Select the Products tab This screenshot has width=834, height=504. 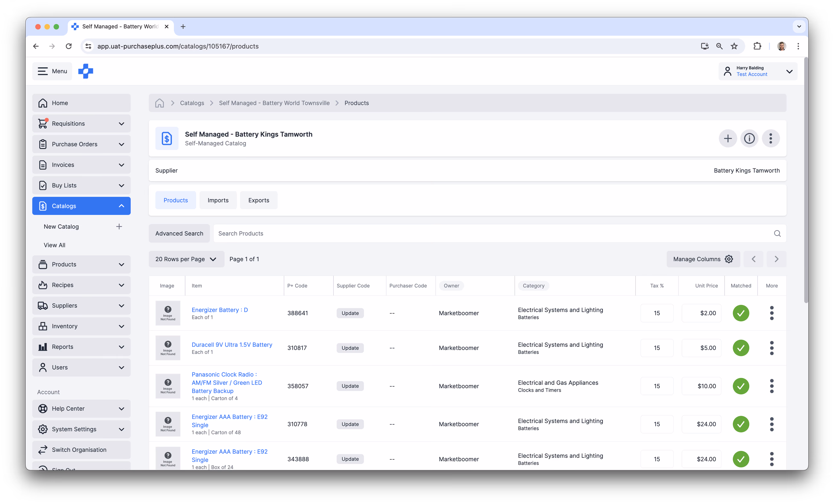click(x=176, y=200)
